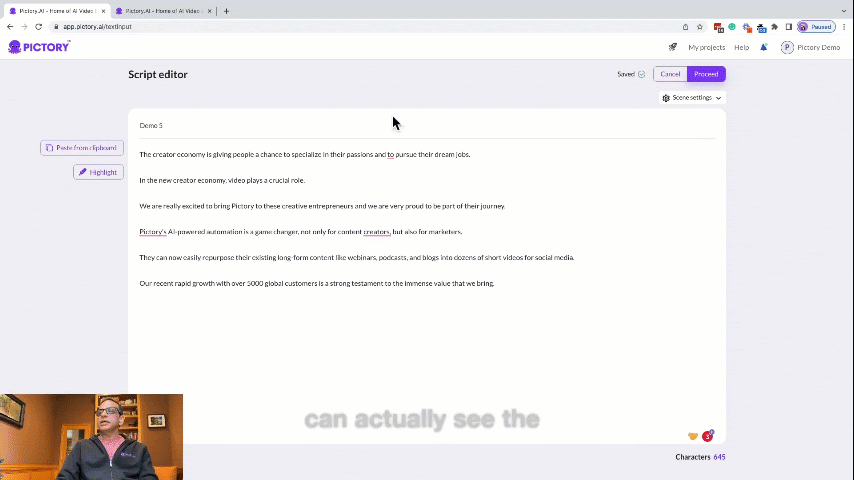The width and height of the screenshot is (854, 480).
Task: Click sentence starting 'We are really excited'
Action: [322, 206]
